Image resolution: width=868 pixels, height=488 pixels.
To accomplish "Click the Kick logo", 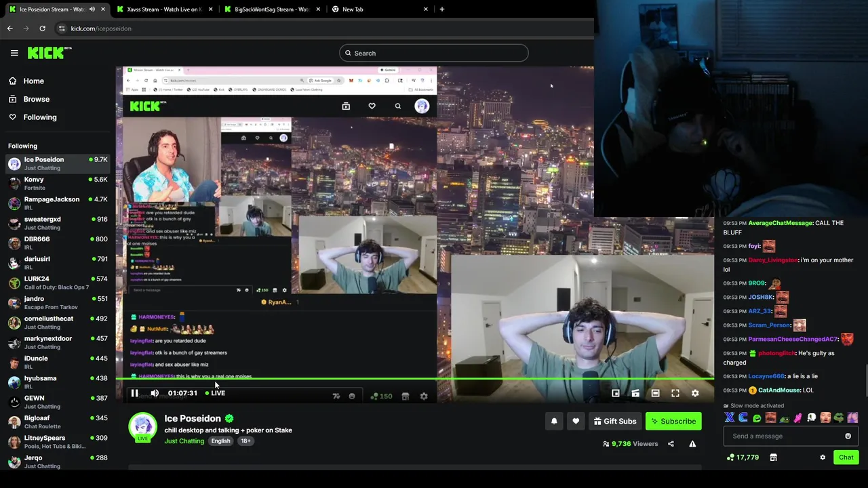I will pyautogui.click(x=50, y=52).
